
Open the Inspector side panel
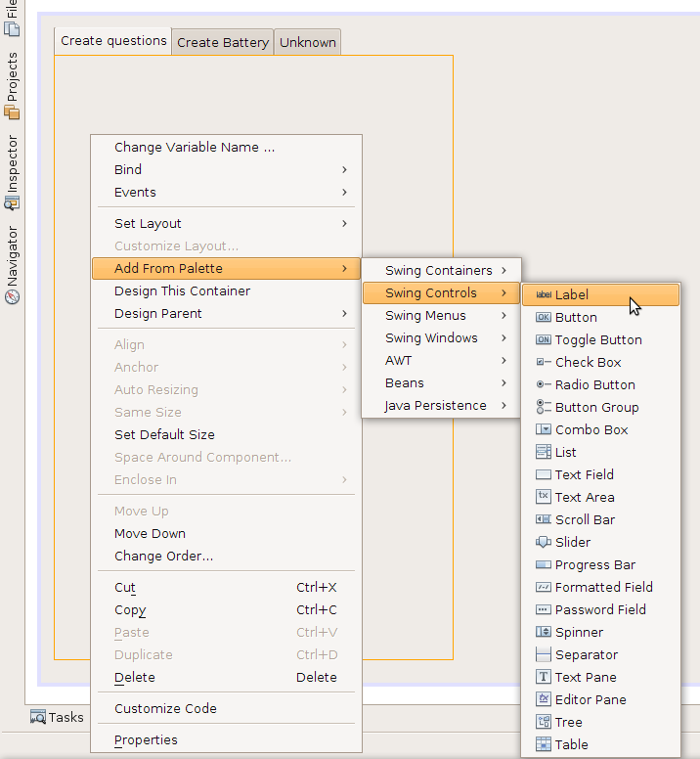pos(12,172)
